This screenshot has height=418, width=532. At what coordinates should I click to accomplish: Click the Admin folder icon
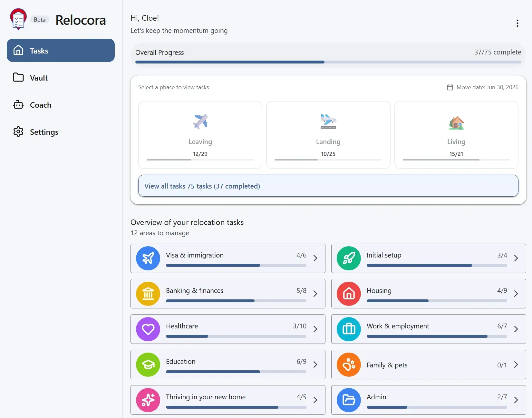point(349,400)
